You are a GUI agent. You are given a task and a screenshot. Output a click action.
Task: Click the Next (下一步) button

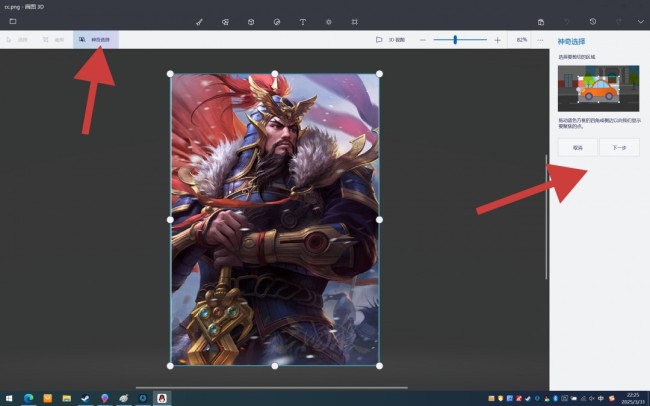point(619,148)
